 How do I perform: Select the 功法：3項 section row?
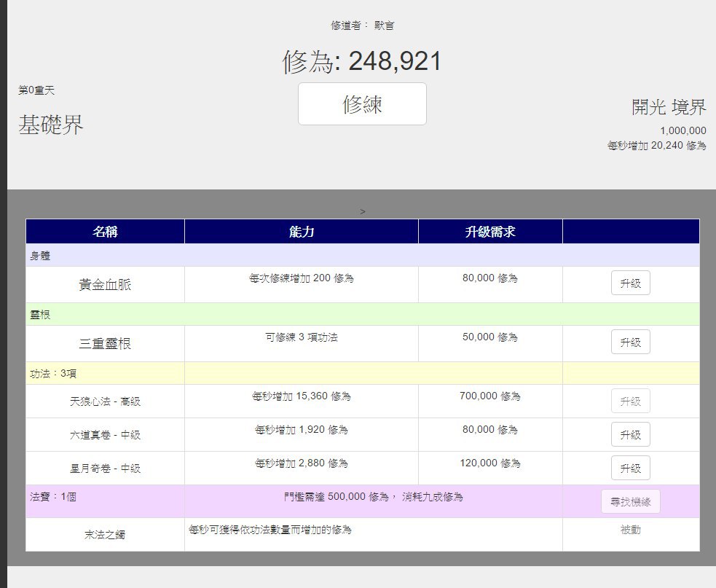pos(52,374)
